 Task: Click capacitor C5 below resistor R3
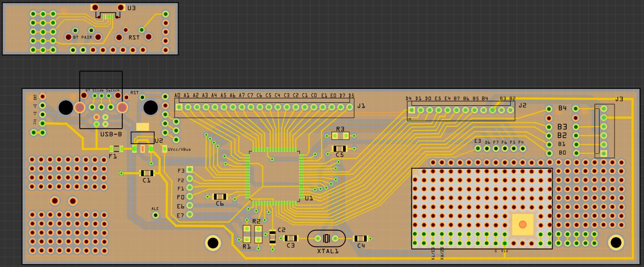point(340,148)
